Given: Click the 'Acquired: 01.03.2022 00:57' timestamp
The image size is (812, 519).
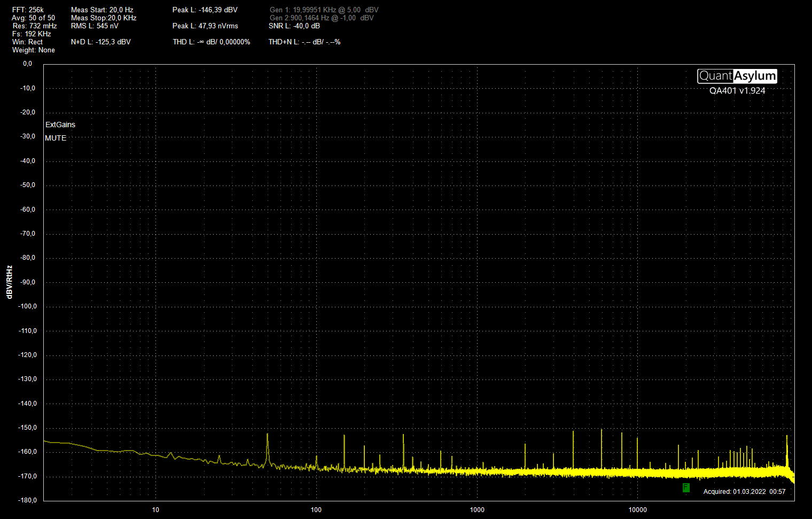Looking at the screenshot, I should [745, 492].
